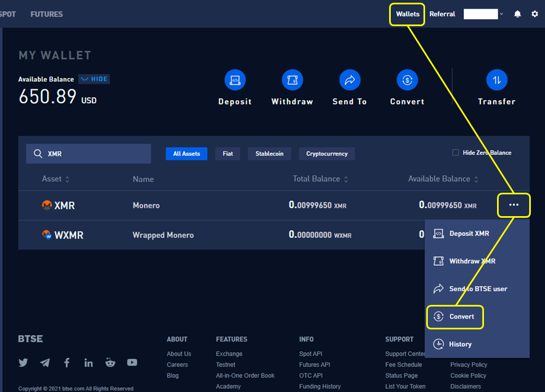
Task: Select the Monero name cell
Action: (x=146, y=205)
